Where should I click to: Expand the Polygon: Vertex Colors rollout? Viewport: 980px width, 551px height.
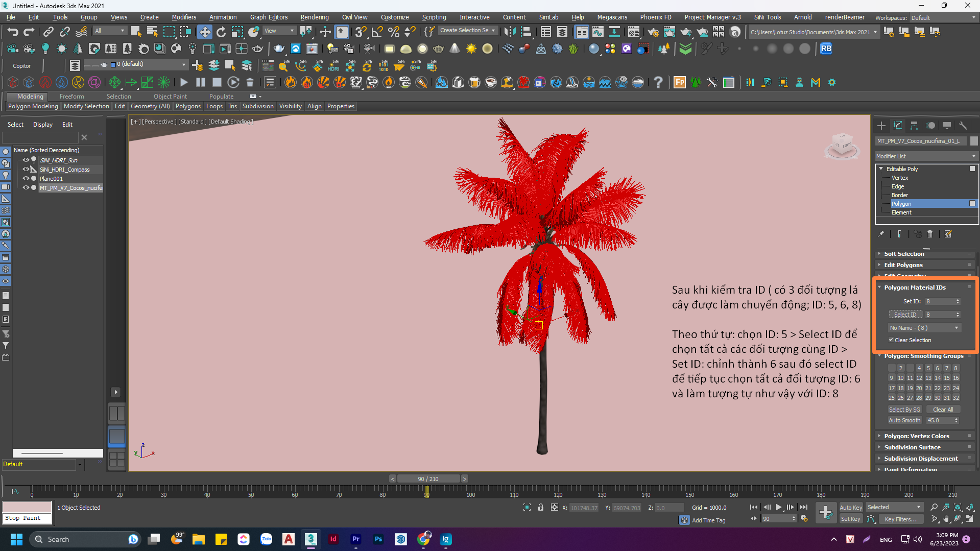(x=917, y=436)
